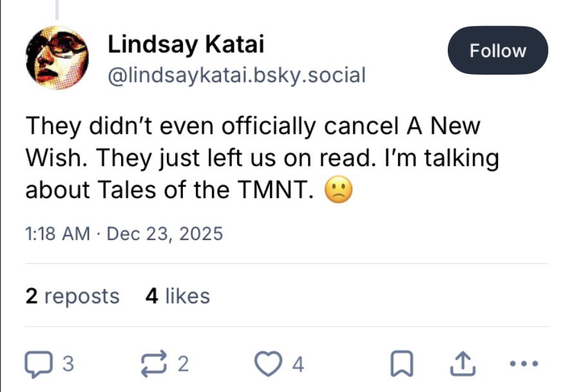Screen dimensions: 565x392
Task: View the list of 4 likes
Action: (178, 296)
